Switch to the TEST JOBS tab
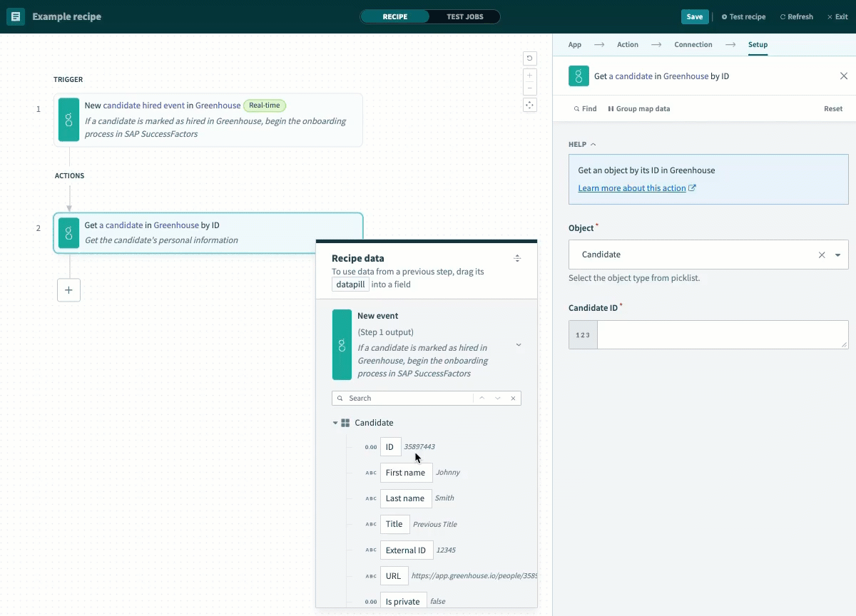The image size is (856, 616). (x=464, y=16)
